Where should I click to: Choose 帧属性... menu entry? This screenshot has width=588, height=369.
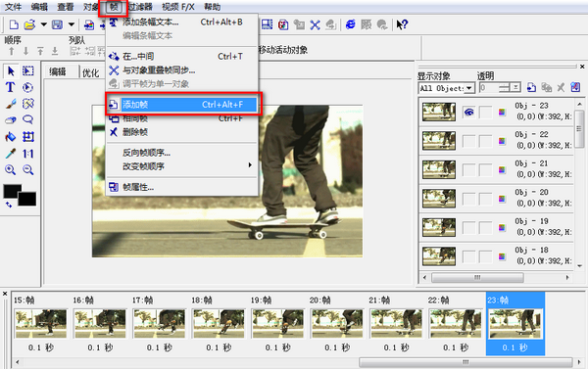coord(182,187)
